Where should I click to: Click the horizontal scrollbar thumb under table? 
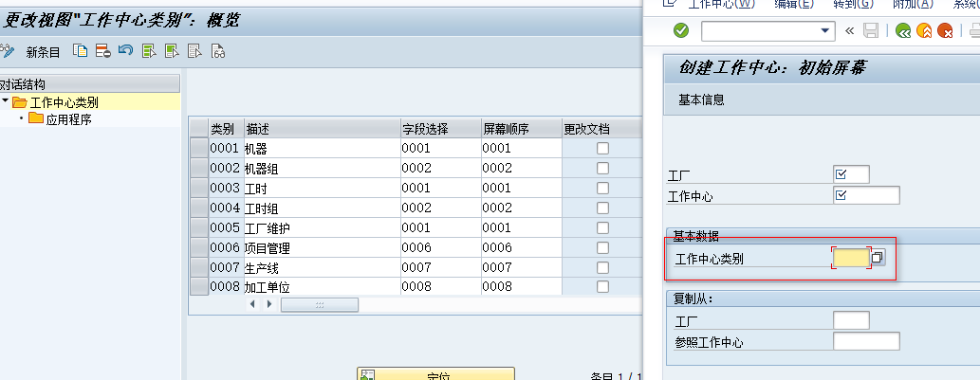tap(320, 304)
